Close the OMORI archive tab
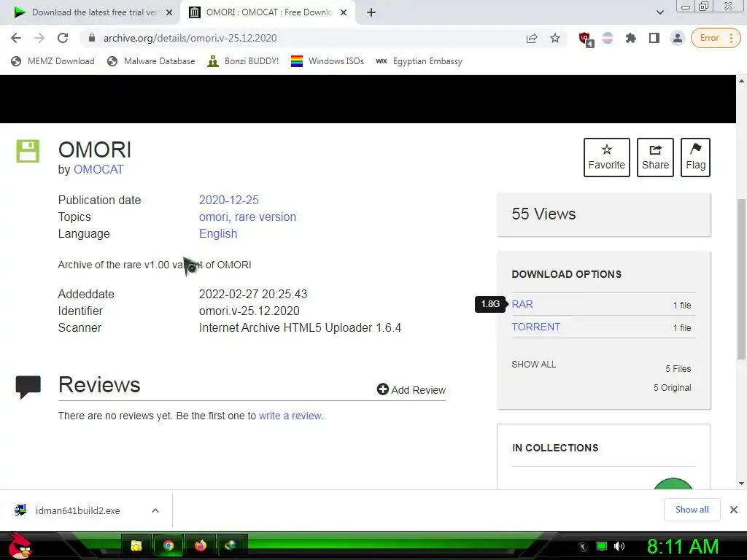This screenshot has height=560, width=747. pos(344,13)
